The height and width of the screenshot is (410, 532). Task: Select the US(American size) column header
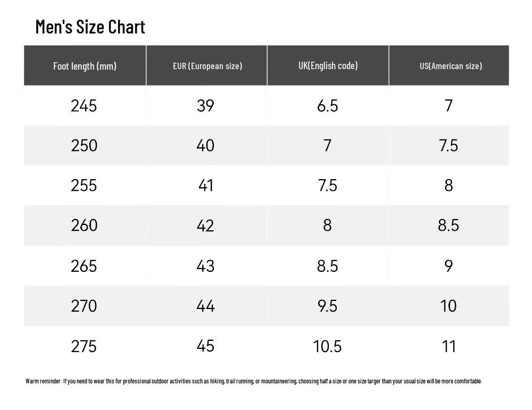pyautogui.click(x=449, y=65)
